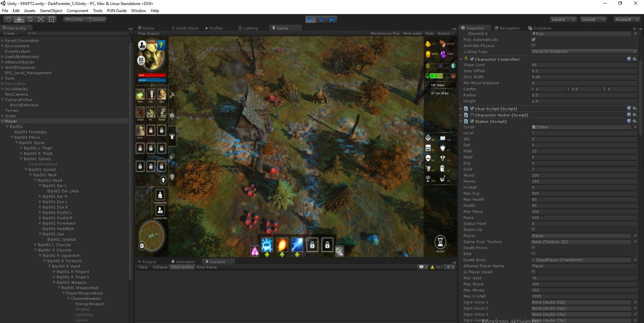Switch to the Lighting tab
The width and height of the screenshot is (644, 323).
click(248, 28)
